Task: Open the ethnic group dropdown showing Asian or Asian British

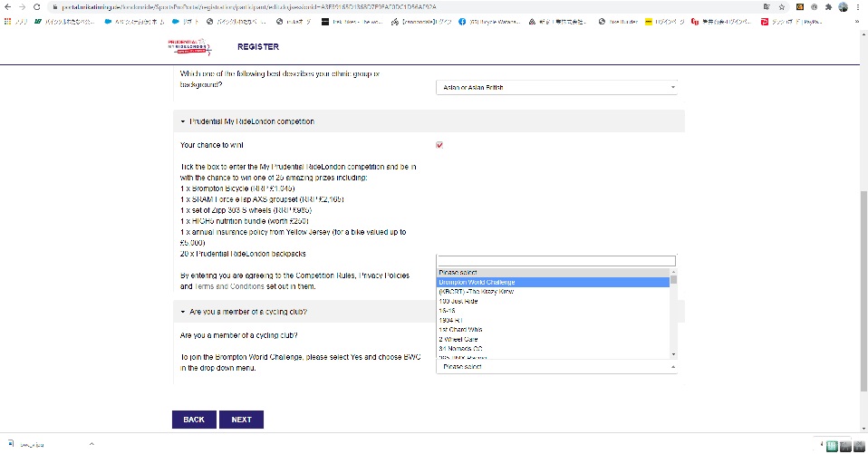Action: pos(556,88)
